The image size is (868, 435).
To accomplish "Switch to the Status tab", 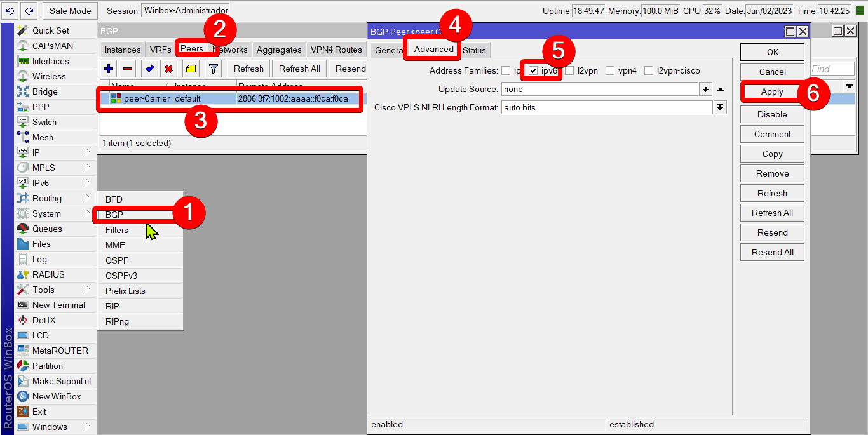I will (x=475, y=50).
